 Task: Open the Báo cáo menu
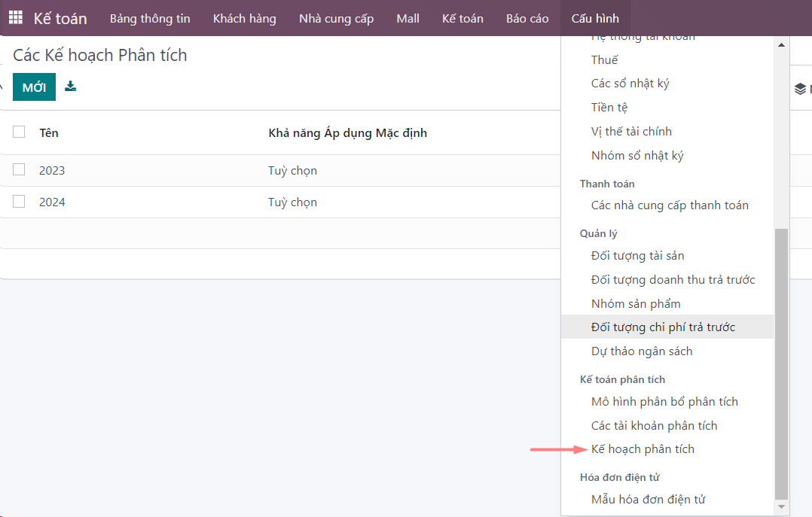tap(527, 19)
